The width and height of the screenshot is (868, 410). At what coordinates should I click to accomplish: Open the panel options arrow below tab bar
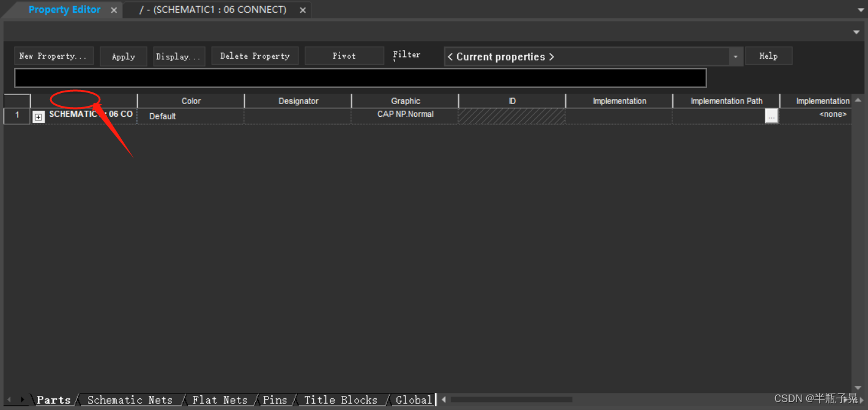[x=856, y=32]
